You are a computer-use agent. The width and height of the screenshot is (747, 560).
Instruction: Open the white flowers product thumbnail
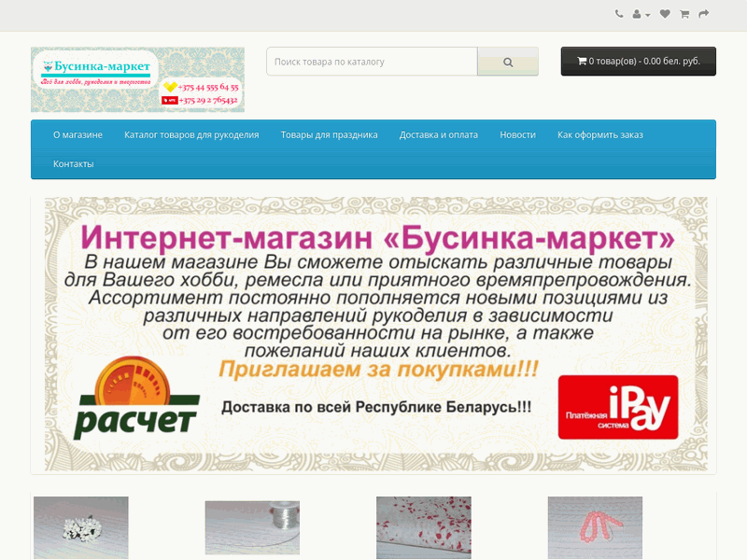click(x=81, y=527)
